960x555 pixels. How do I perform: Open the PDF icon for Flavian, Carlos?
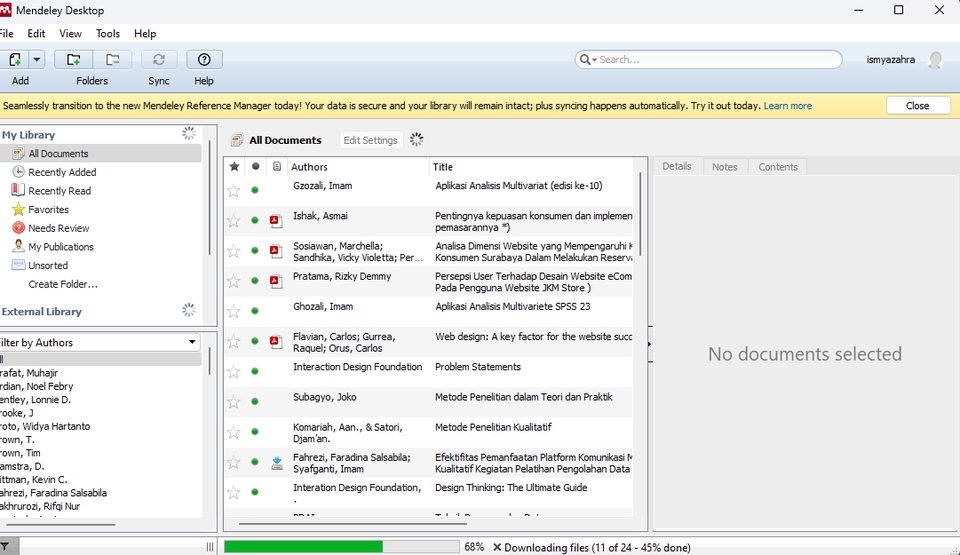tap(276, 341)
